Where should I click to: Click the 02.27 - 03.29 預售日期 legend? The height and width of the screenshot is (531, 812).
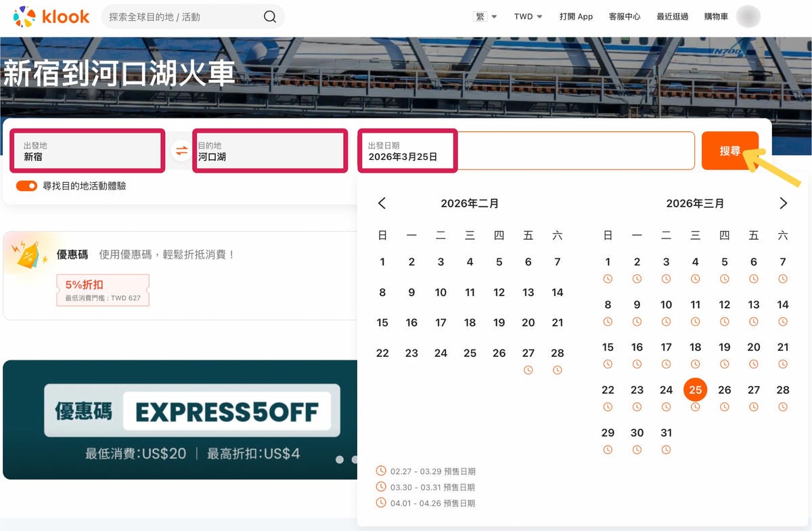pos(426,471)
